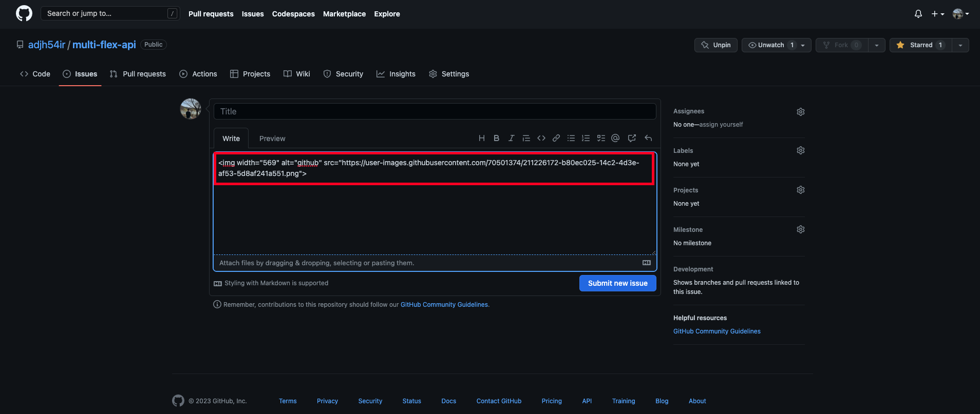Viewport: 980px width, 414px height.
Task: Open the Wiki tab
Action: tap(297, 74)
